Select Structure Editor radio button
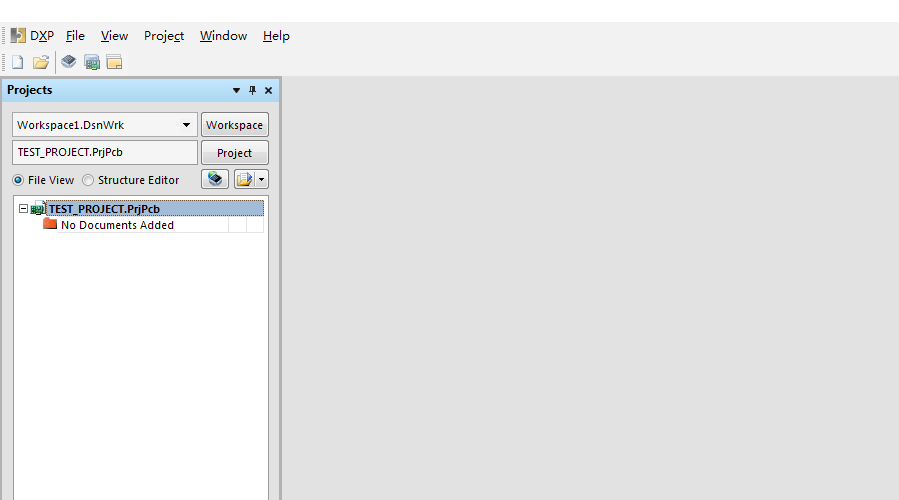Viewport: 899px width, 500px height. click(x=88, y=180)
